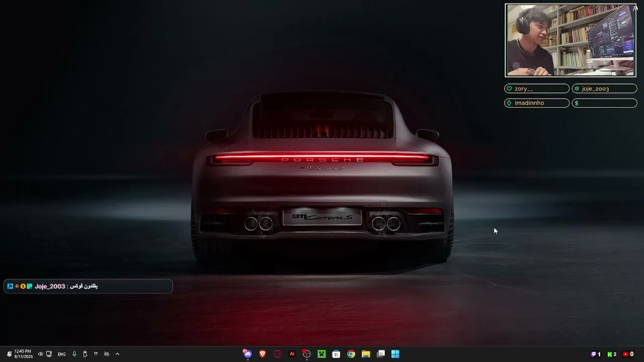Image resolution: width=644 pixels, height=362 pixels.
Task: Click the dollar sign icon in the empty label
Action: coord(577,103)
